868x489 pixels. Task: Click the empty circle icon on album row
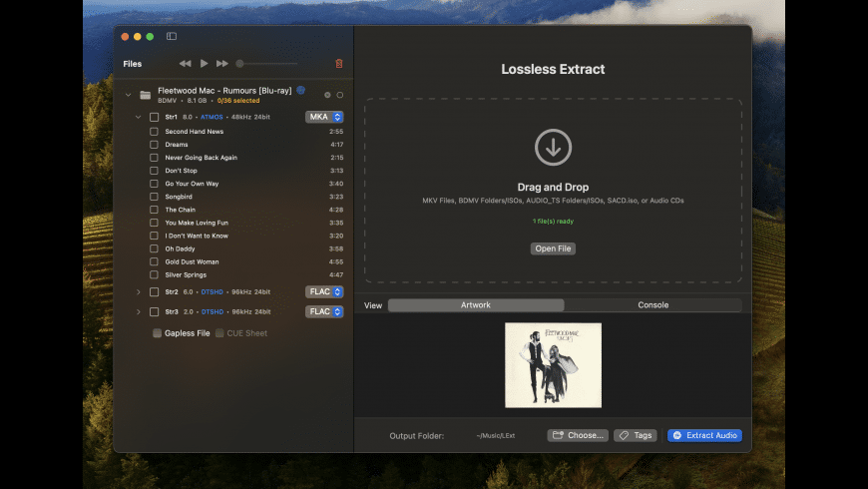pos(340,95)
